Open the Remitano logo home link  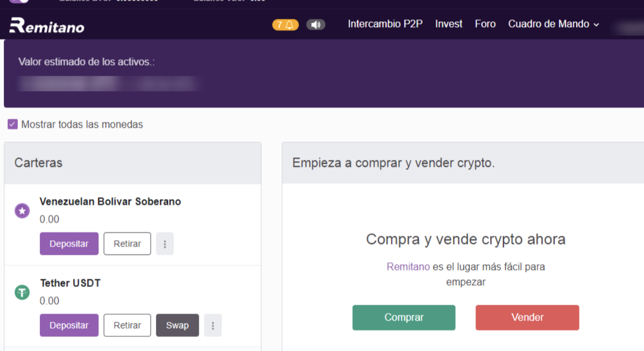(x=47, y=25)
